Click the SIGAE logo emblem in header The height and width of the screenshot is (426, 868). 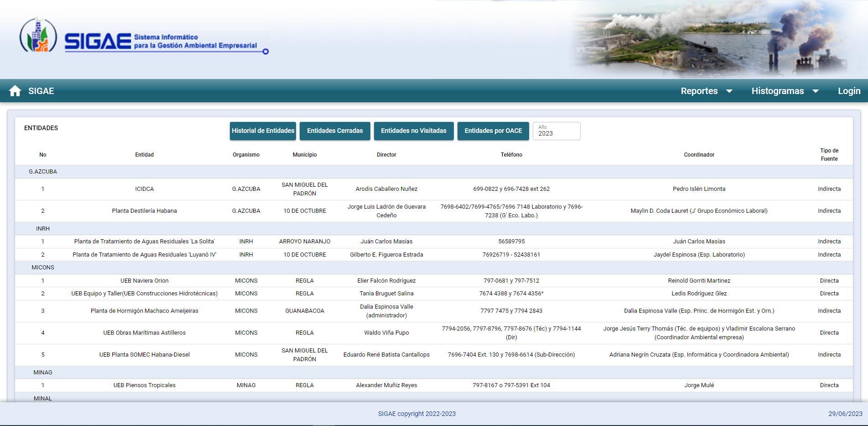38,35
